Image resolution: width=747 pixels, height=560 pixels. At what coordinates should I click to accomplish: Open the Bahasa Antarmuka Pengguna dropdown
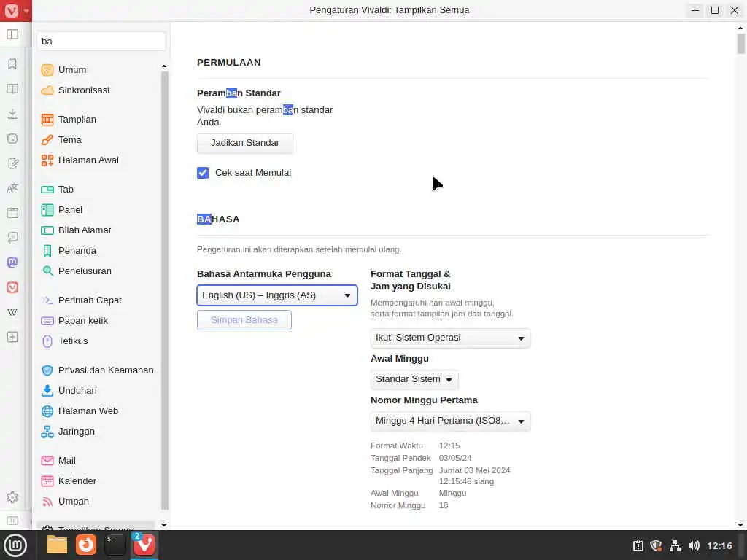pos(277,295)
